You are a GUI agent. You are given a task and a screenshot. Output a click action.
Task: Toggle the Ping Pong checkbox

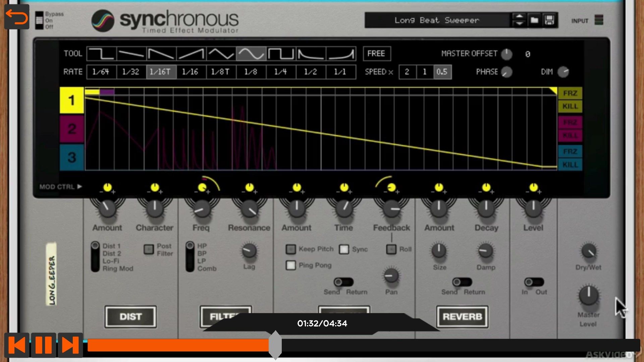pyautogui.click(x=290, y=264)
